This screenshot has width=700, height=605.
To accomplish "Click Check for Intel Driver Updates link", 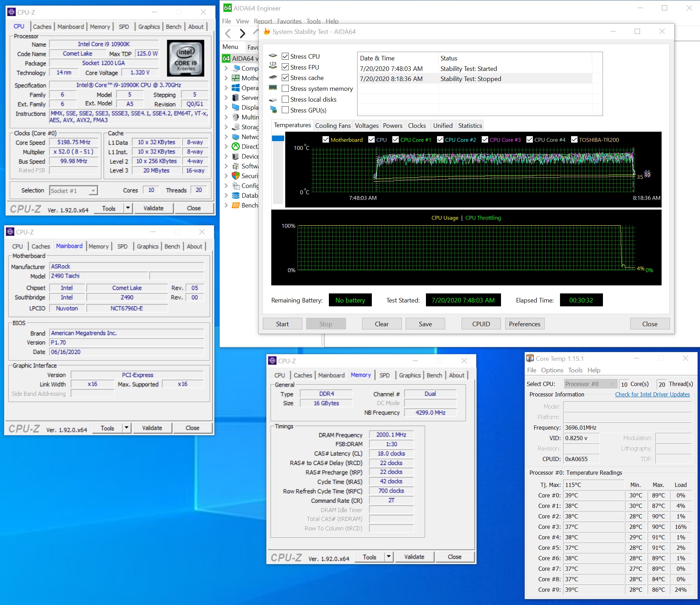I will [652, 394].
